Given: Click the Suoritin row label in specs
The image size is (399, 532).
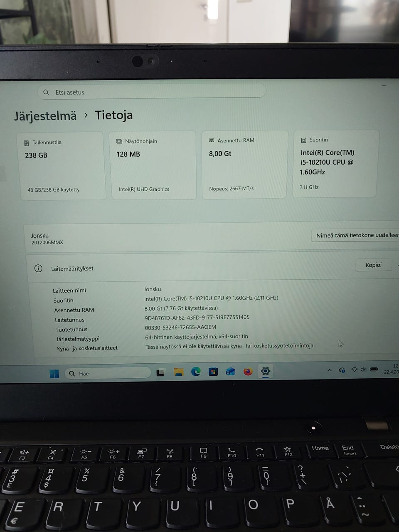Looking at the screenshot, I should point(63,300).
